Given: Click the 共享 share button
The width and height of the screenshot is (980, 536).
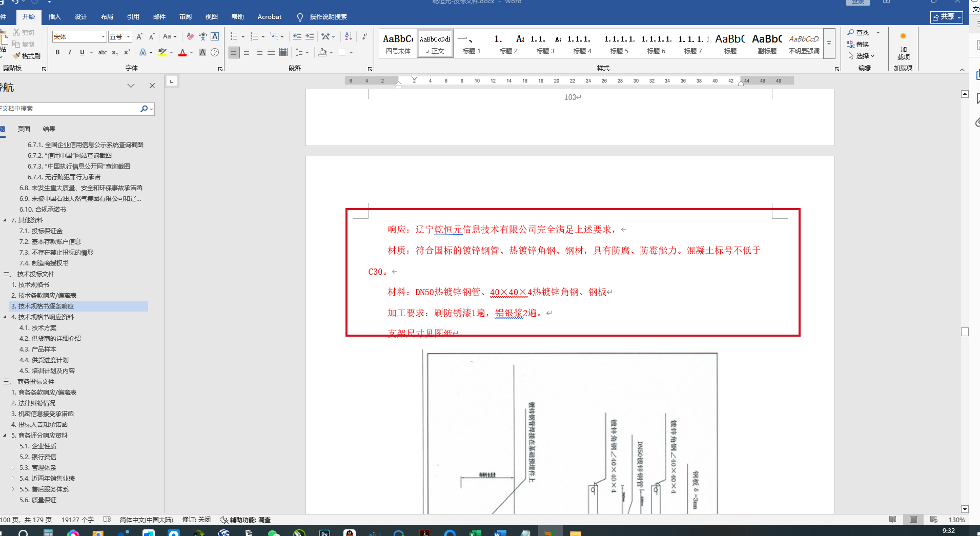Looking at the screenshot, I should (x=947, y=17).
